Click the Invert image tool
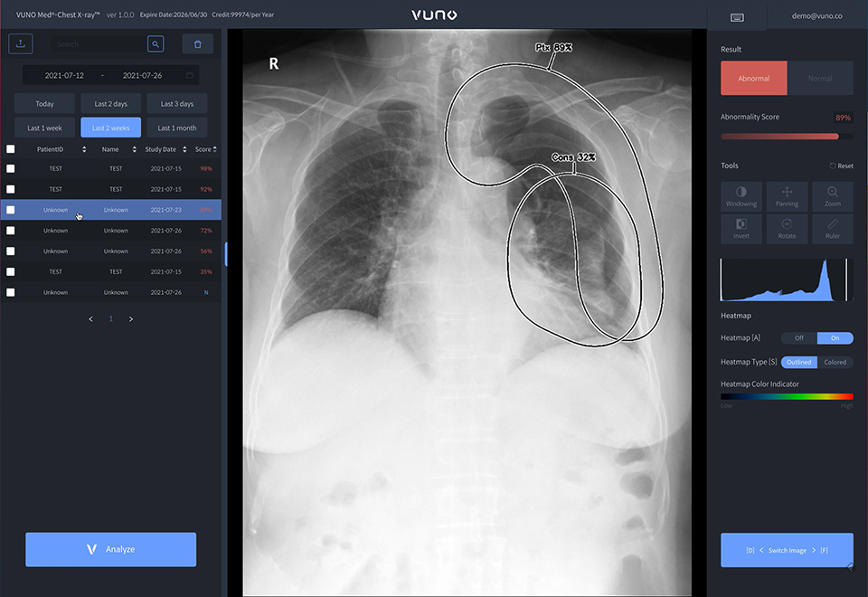868x597 pixels. (741, 229)
